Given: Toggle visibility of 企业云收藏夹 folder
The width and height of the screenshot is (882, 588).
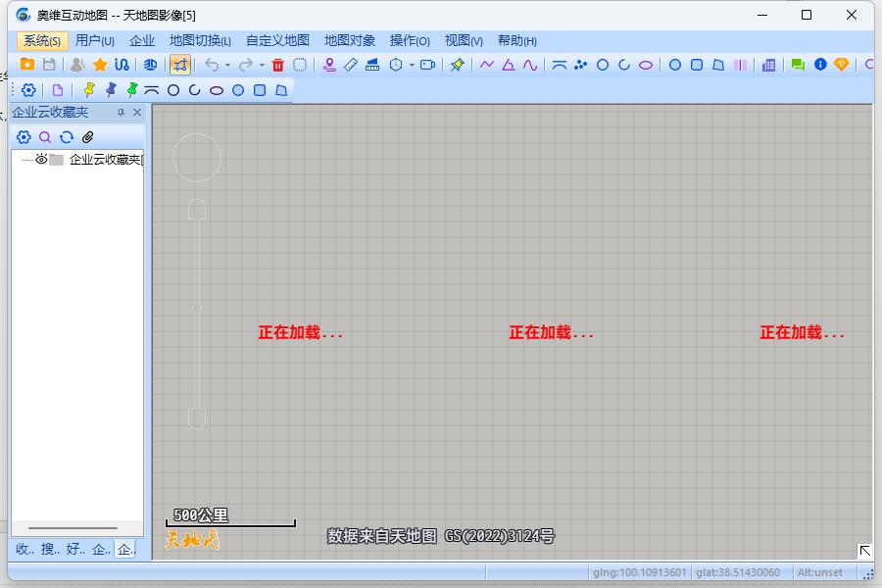Looking at the screenshot, I should pyautogui.click(x=41, y=159).
